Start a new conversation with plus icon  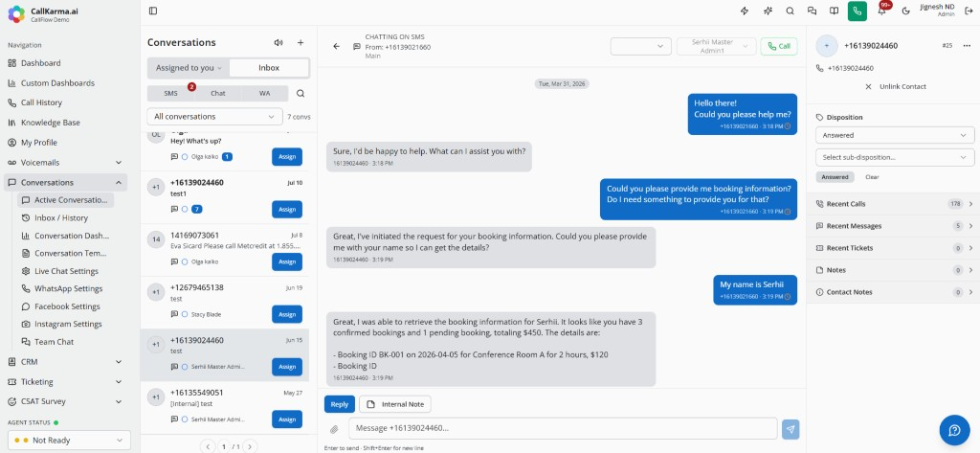(300, 42)
